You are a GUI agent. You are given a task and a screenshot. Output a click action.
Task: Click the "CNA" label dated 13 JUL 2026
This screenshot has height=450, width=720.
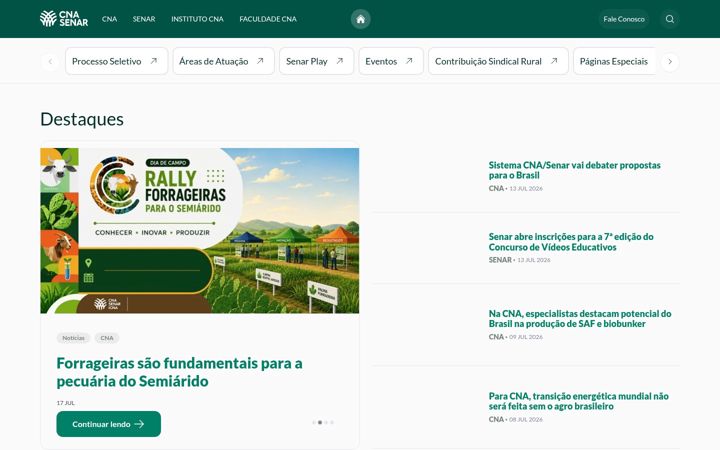point(496,188)
